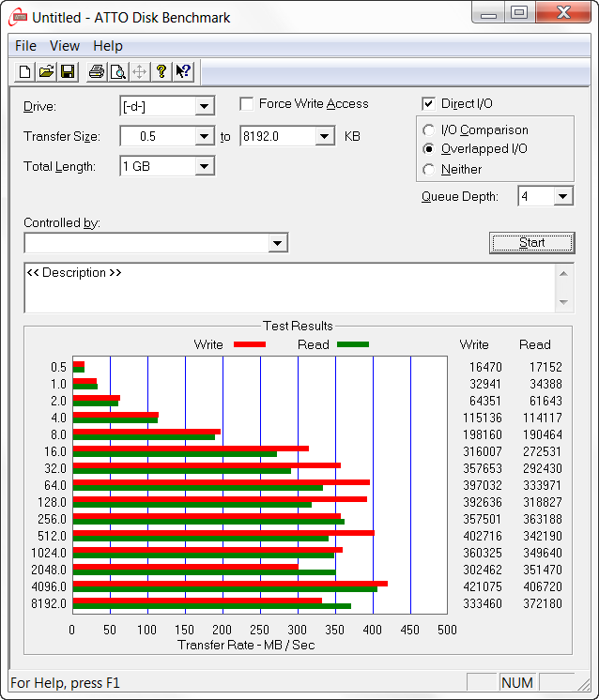599x700 pixels.
Task: Click the 'For Help, press F1' status text
Action: click(65, 682)
